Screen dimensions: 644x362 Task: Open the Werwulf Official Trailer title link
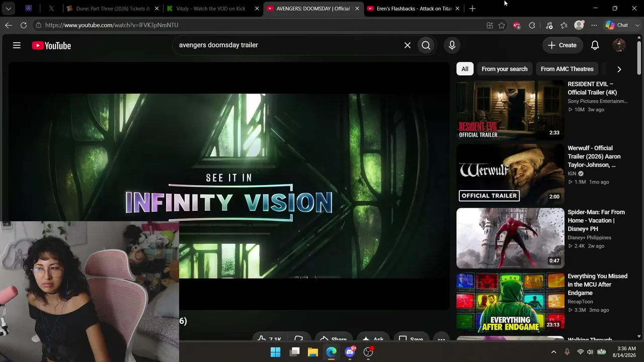pyautogui.click(x=594, y=156)
